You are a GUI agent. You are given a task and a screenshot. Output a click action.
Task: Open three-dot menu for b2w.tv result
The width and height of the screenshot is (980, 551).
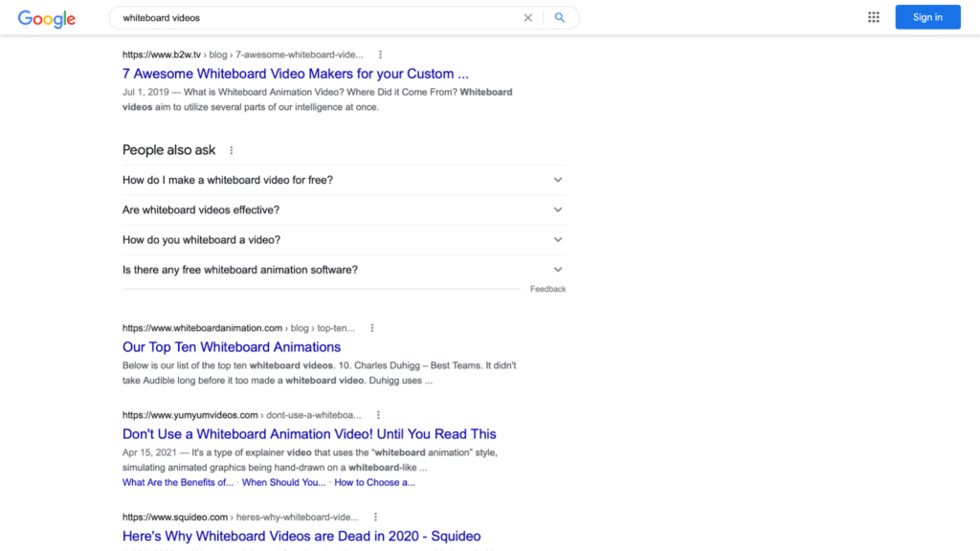[380, 55]
